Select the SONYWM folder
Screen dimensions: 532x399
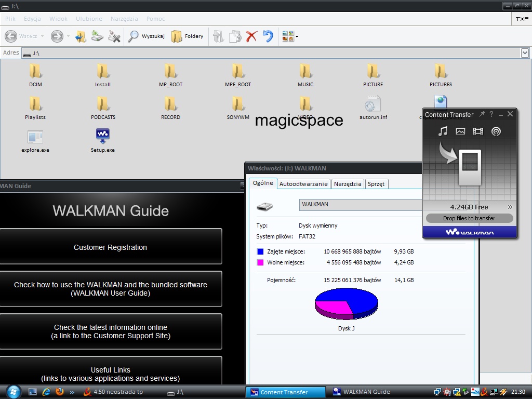238,108
